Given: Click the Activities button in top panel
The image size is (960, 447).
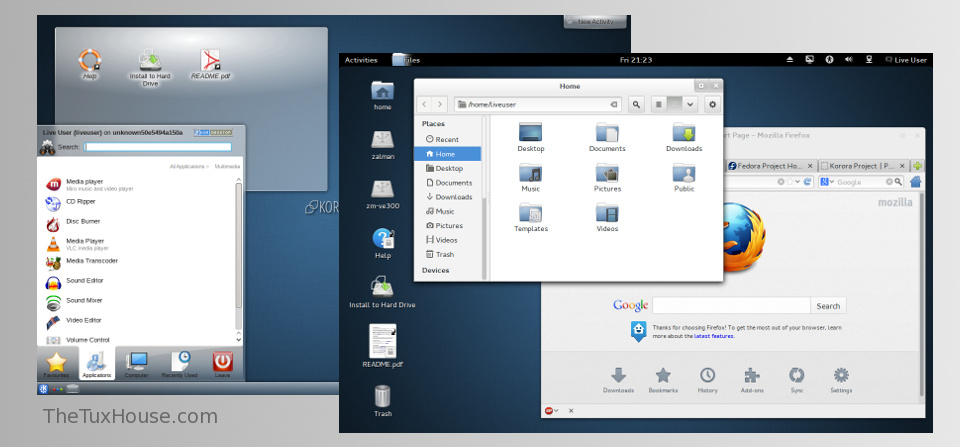Looking at the screenshot, I should click(361, 60).
